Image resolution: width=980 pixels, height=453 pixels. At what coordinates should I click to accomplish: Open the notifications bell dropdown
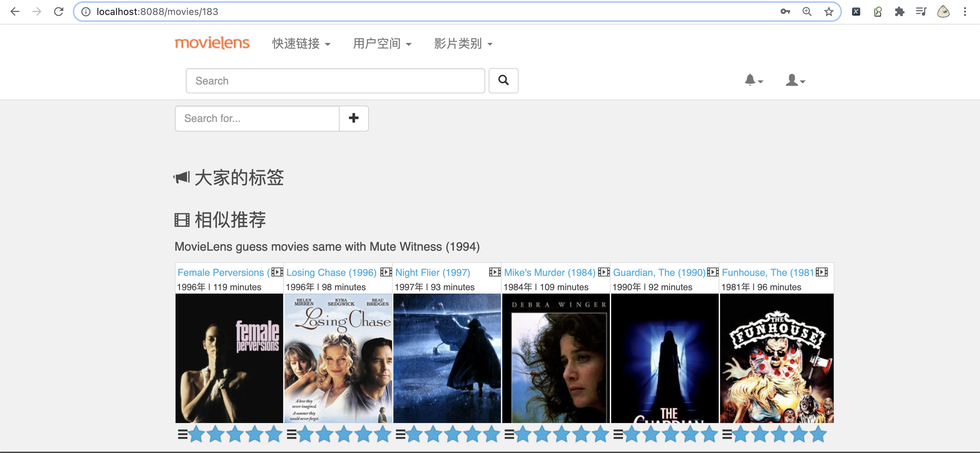point(753,80)
